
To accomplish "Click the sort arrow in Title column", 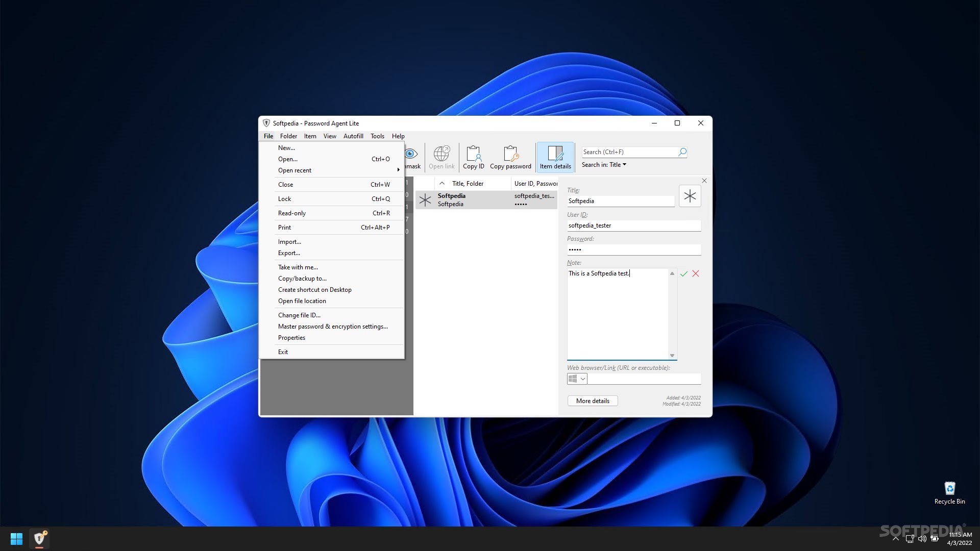I will click(442, 183).
